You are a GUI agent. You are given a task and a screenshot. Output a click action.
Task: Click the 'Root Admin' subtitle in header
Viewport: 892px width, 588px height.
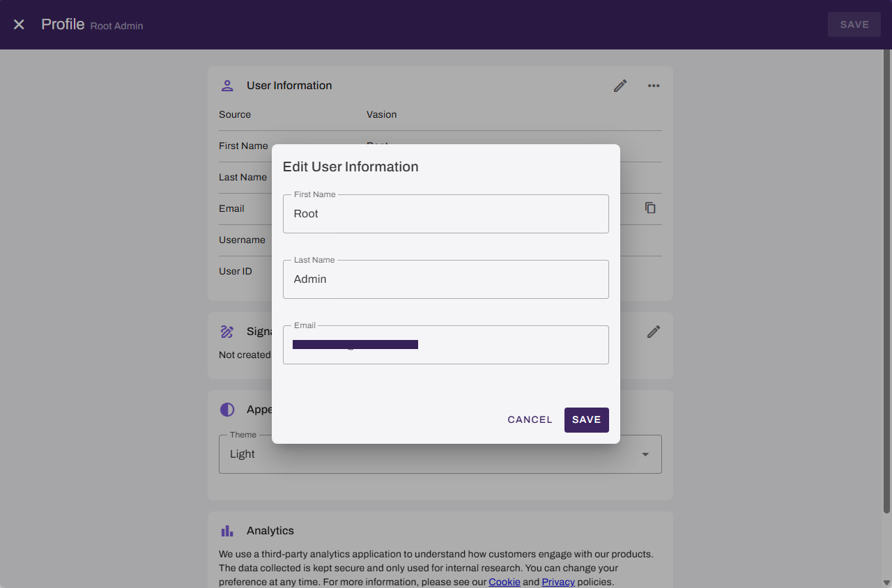tap(116, 26)
